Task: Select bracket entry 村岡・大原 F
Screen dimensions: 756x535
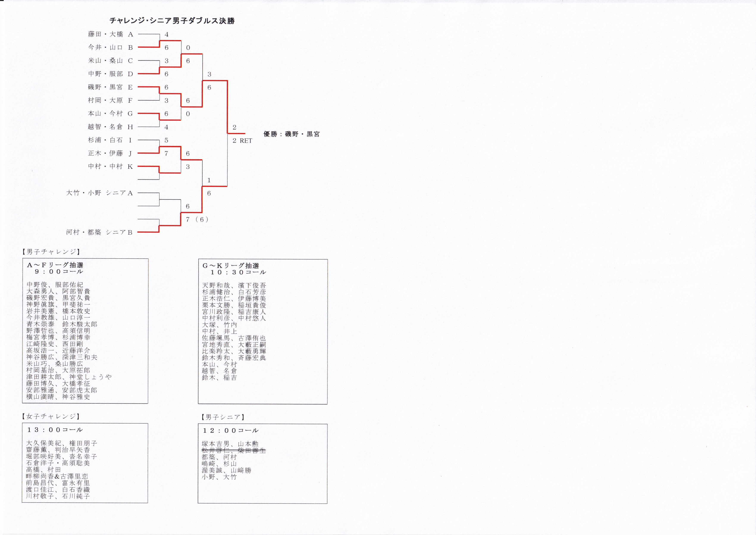Action: [110, 100]
